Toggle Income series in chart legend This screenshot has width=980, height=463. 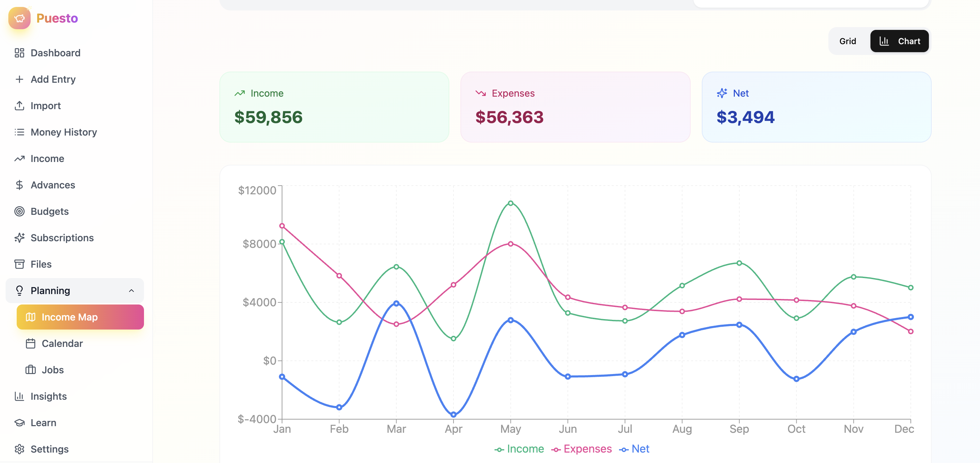[519, 449]
